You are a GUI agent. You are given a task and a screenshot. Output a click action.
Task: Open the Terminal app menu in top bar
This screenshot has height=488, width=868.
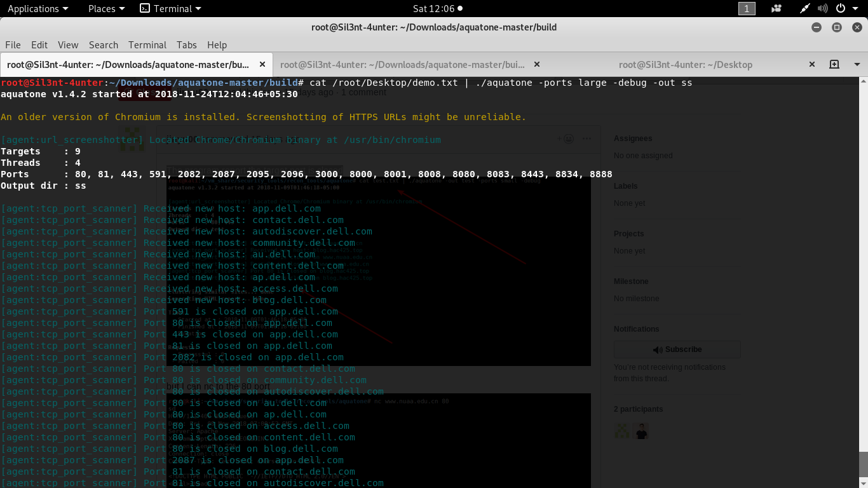coord(170,8)
